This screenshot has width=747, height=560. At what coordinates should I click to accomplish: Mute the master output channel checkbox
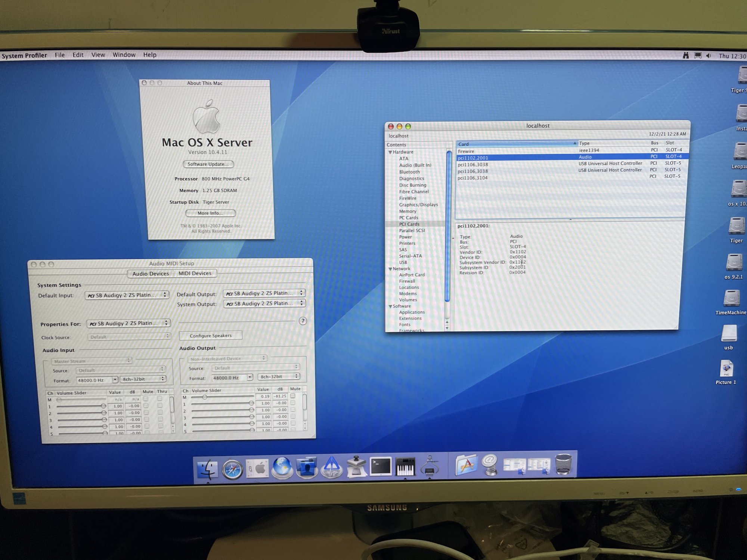click(x=293, y=396)
